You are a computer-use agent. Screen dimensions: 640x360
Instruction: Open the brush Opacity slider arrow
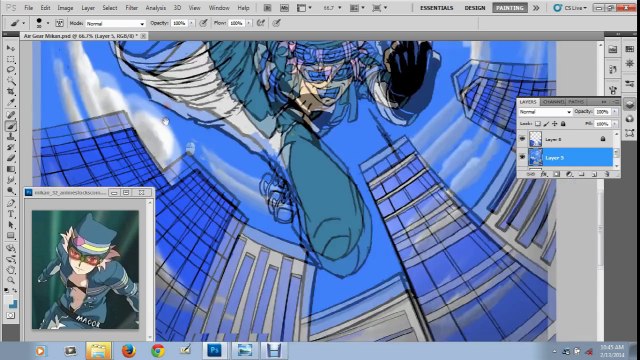(x=191, y=23)
